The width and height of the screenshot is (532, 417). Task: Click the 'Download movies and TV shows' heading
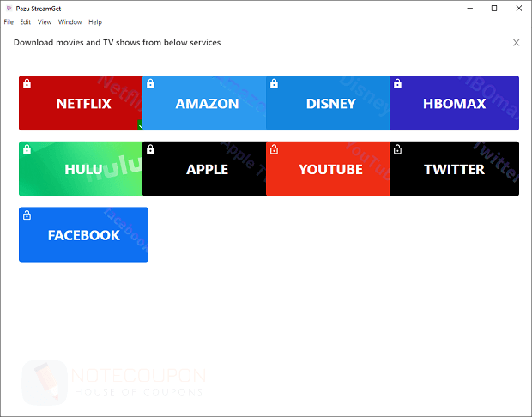[117, 42]
